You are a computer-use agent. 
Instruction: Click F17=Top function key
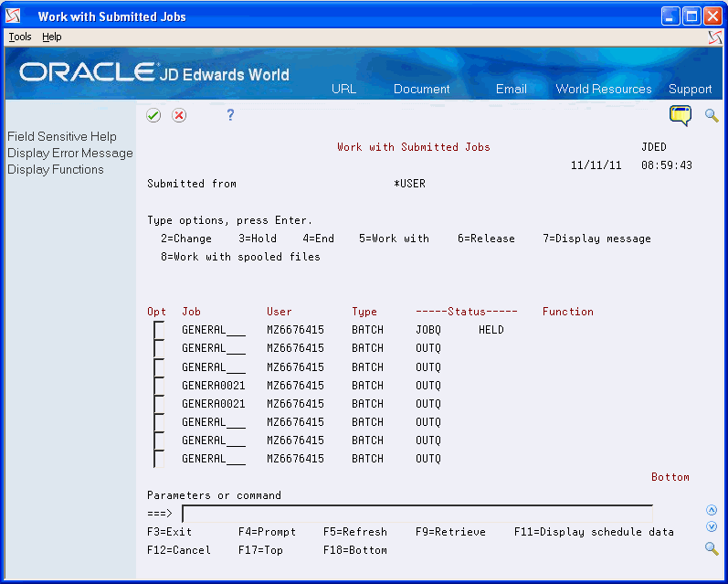[260, 549]
